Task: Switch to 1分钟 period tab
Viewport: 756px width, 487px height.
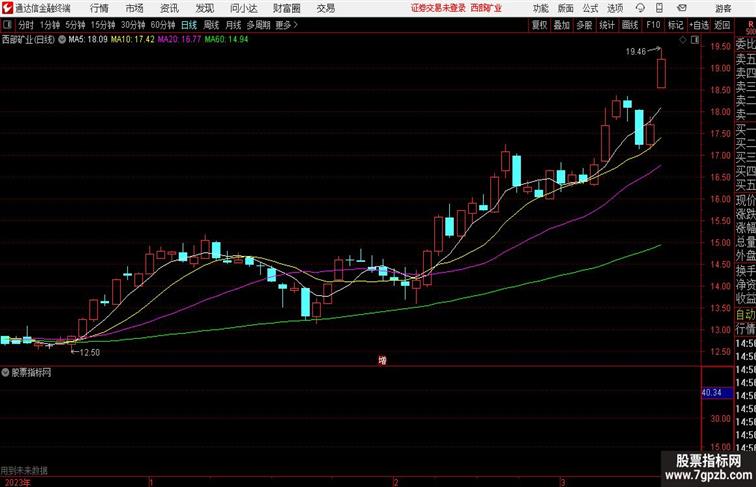Action: point(50,25)
